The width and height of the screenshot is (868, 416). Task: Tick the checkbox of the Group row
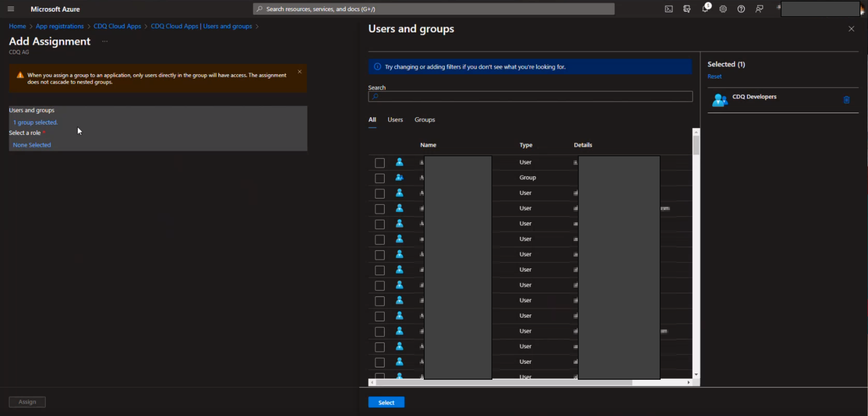click(x=380, y=178)
